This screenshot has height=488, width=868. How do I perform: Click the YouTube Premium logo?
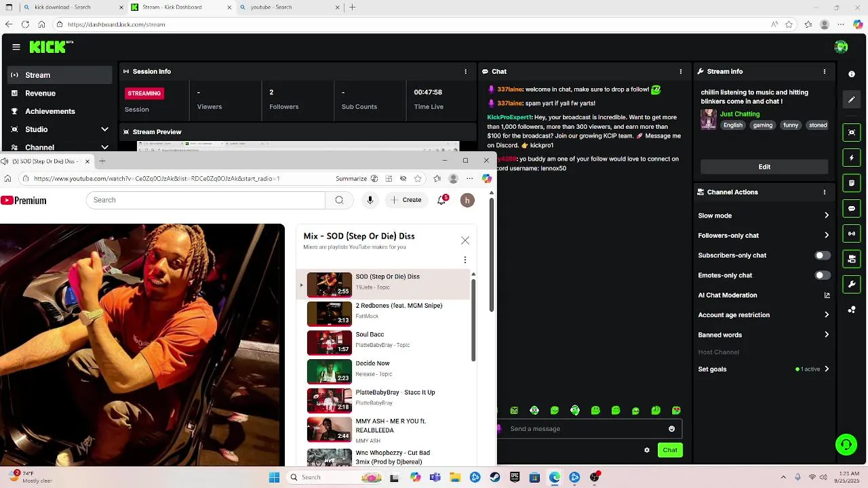[24, 201]
